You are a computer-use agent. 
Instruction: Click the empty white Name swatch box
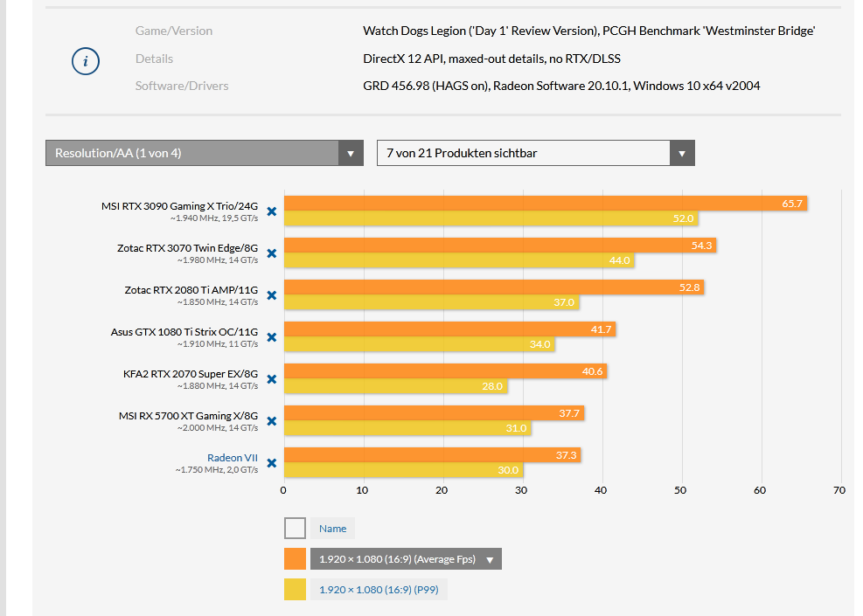pyautogui.click(x=295, y=529)
